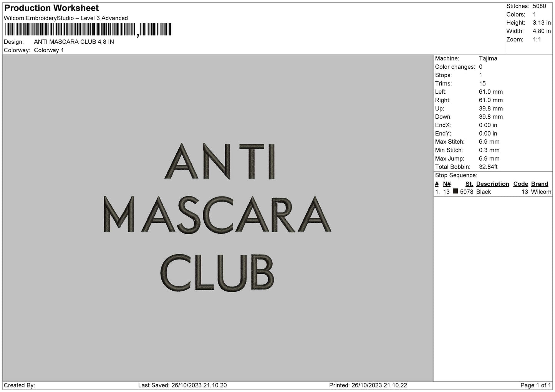Image resolution: width=555 pixels, height=392 pixels.
Task: Click the stitch count 5078 in stop sequence
Action: coord(467,192)
